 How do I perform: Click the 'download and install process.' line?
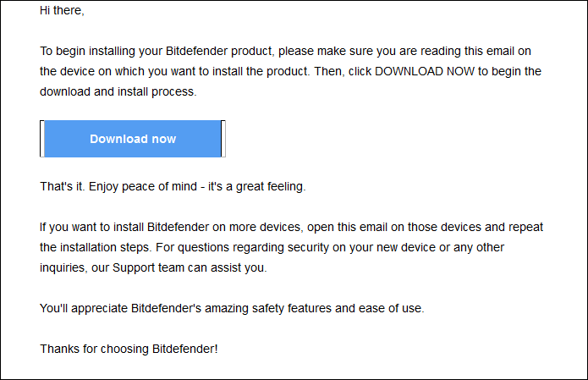click(118, 91)
